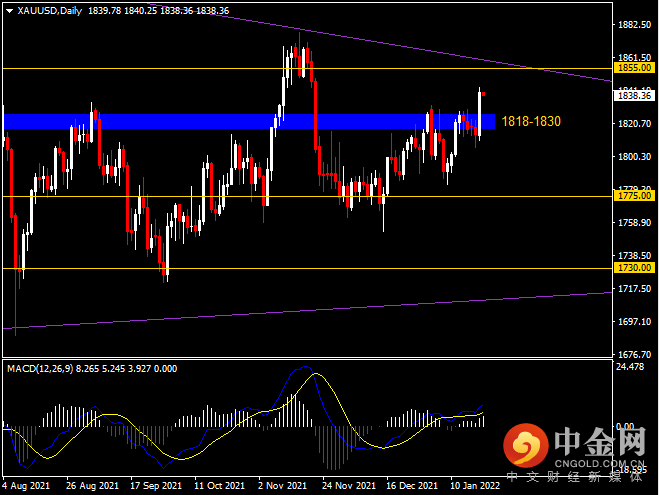The height and width of the screenshot is (495, 660).
Task: Select the 1676.70 price scale value
Action: coord(634,355)
